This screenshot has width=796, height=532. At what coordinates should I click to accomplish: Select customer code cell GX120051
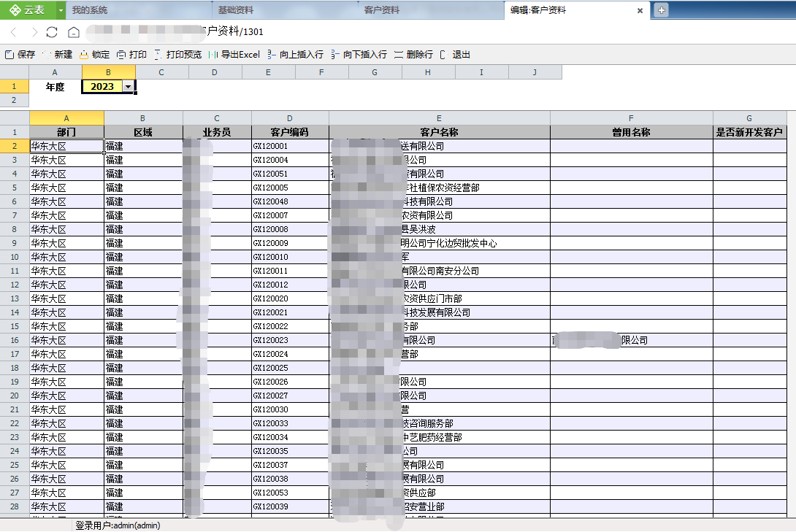(x=290, y=174)
